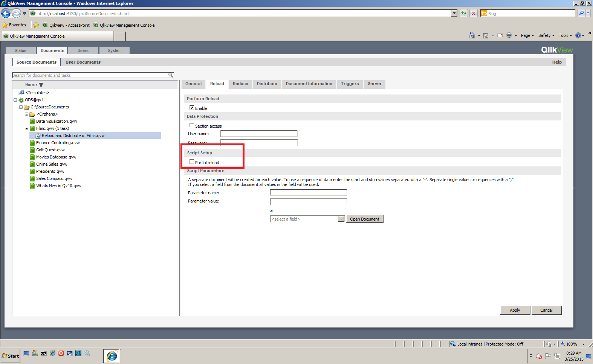This screenshot has width=593, height=364.
Task: Click the red Stop loading icon
Action: click(474, 14)
